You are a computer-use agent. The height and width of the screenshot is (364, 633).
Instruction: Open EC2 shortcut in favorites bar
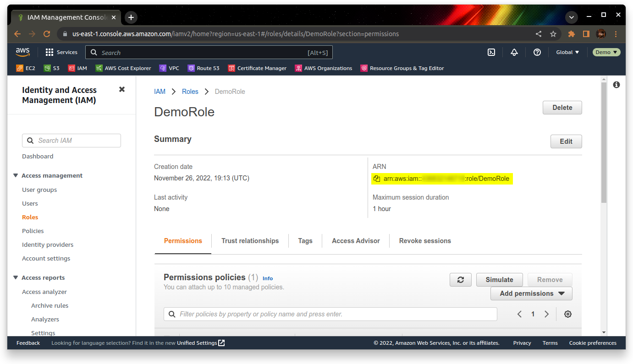[26, 68]
